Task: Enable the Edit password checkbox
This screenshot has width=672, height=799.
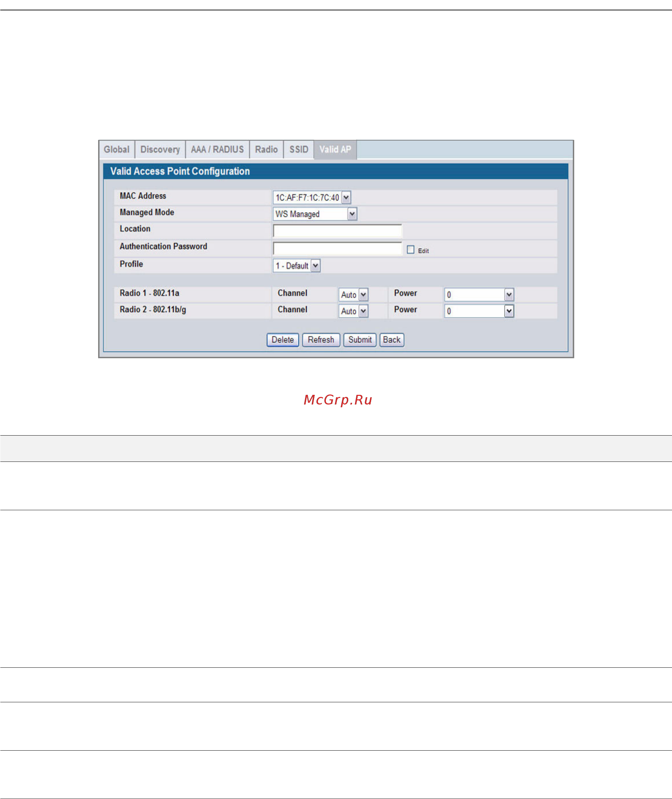Action: tap(410, 249)
